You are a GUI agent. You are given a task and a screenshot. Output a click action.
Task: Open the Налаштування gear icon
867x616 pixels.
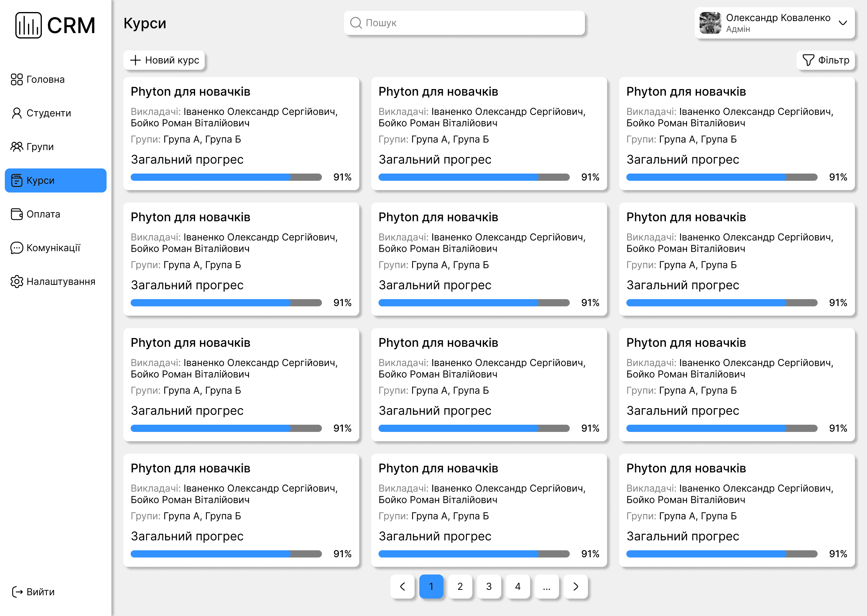(17, 282)
